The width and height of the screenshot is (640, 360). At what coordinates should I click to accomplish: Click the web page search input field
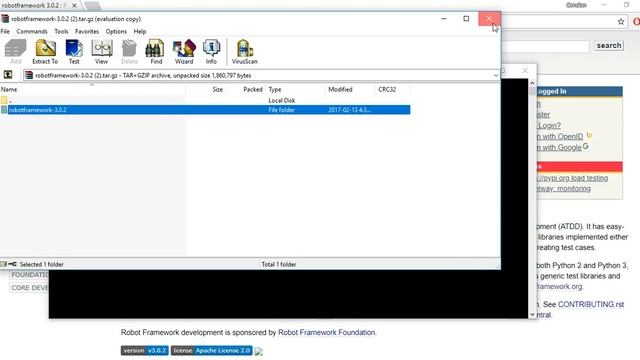pos(545,46)
